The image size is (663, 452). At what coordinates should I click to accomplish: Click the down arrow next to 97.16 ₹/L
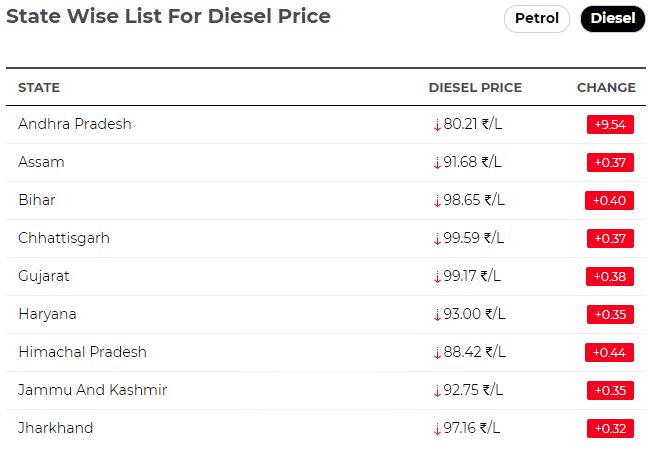(x=437, y=430)
